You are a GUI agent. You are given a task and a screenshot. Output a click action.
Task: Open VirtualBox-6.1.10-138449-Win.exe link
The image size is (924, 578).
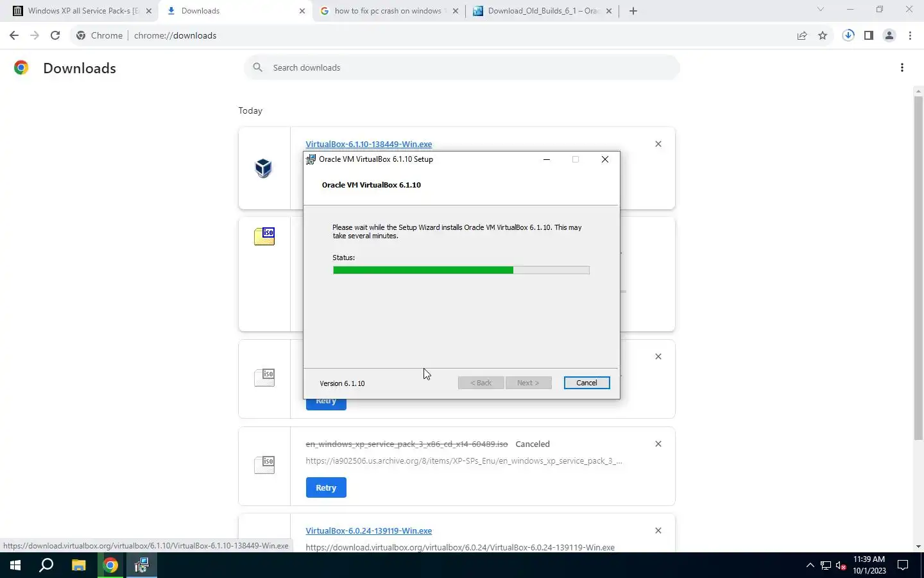pos(369,144)
